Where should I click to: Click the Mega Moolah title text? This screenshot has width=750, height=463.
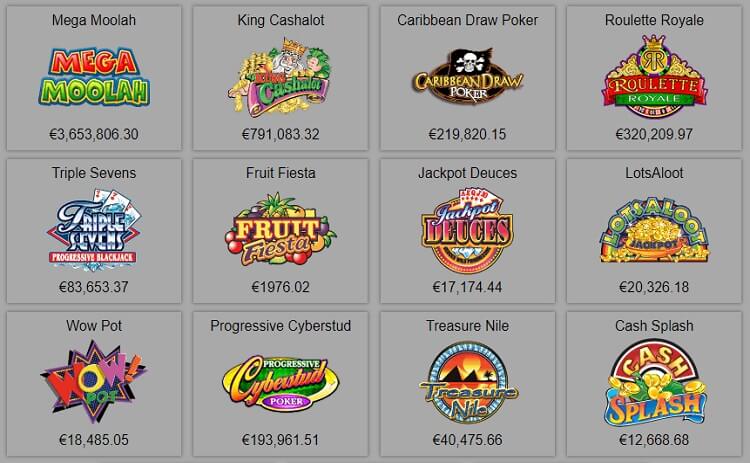tap(94, 20)
